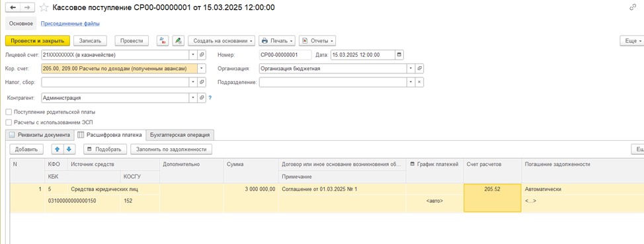
Task: Open calendar picker beside Дата field
Action: click(399, 55)
